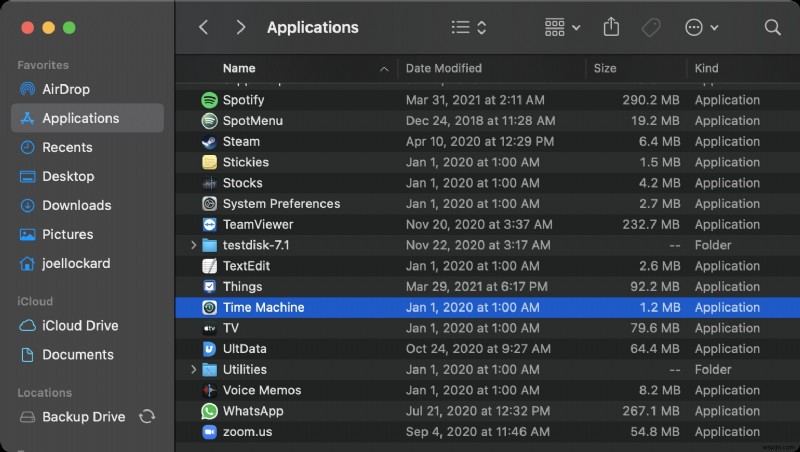The image size is (800, 452).
Task: Click the Spotify app icon
Action: 209,100
